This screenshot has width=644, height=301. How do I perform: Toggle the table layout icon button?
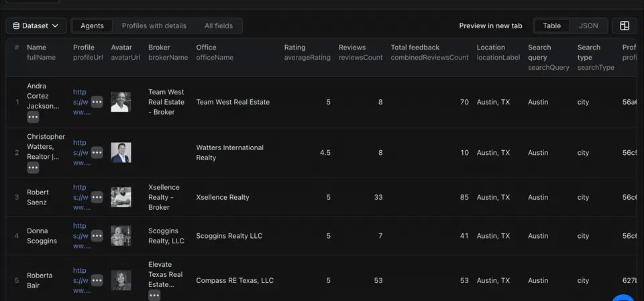[x=625, y=26]
